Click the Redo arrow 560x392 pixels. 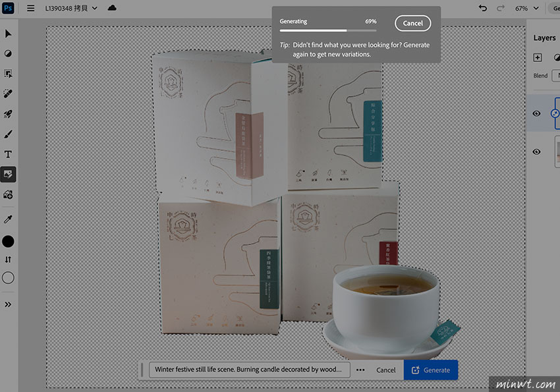501,8
